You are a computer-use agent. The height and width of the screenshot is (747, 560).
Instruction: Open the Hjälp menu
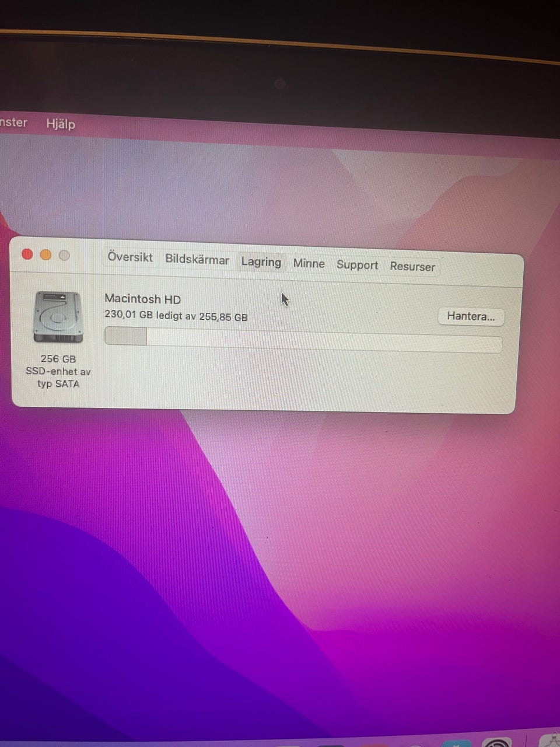point(61,124)
